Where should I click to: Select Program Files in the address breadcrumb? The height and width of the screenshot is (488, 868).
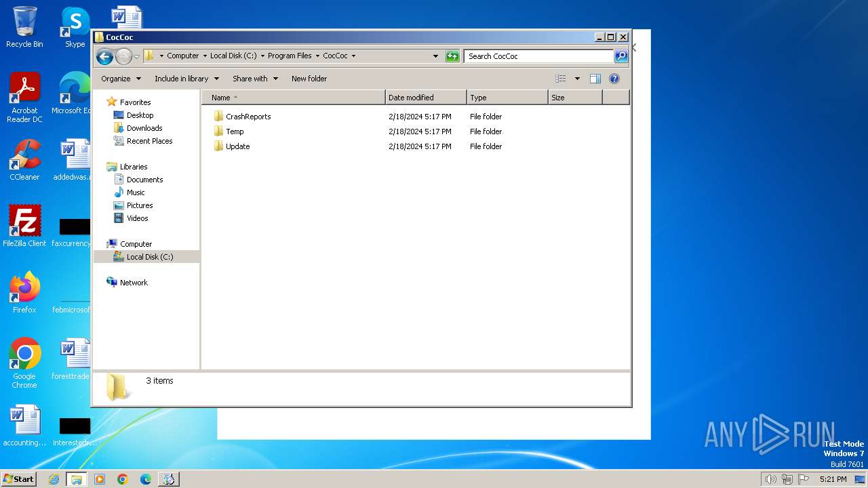(x=290, y=56)
